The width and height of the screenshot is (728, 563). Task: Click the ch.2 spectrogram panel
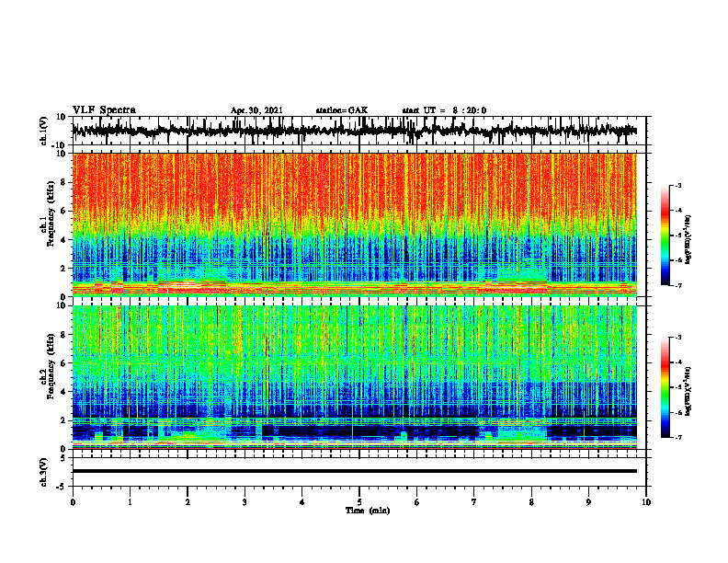point(354,377)
